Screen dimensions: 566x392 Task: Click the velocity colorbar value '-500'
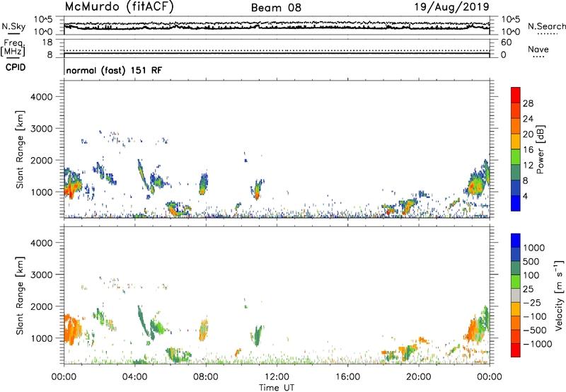click(535, 330)
